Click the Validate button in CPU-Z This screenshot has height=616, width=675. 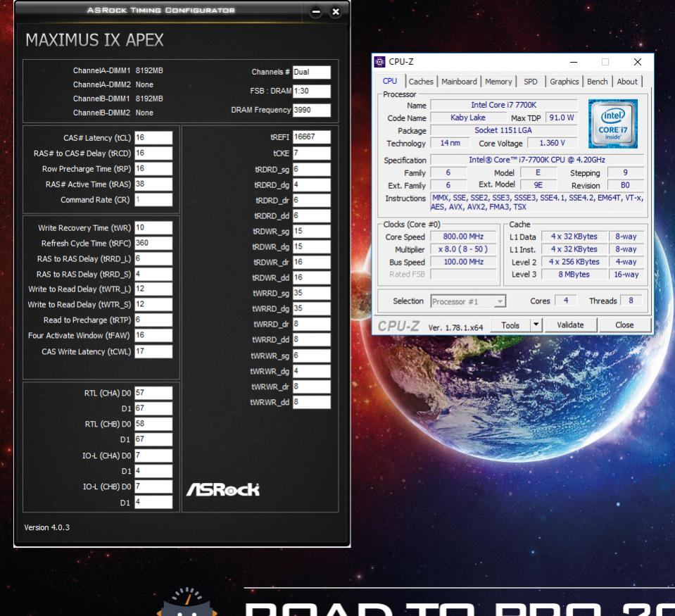(570, 325)
